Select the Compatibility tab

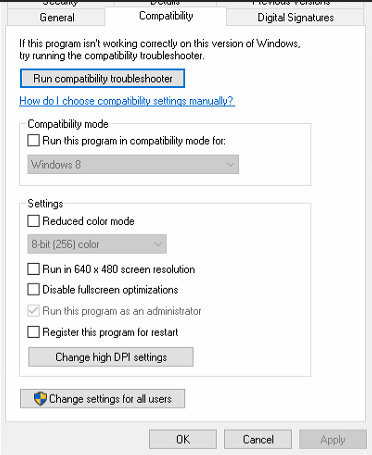pos(166,16)
